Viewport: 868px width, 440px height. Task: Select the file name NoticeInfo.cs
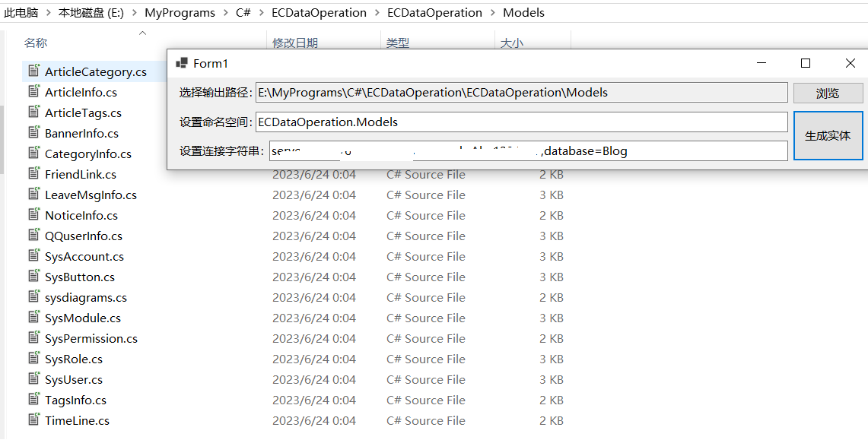click(x=81, y=215)
